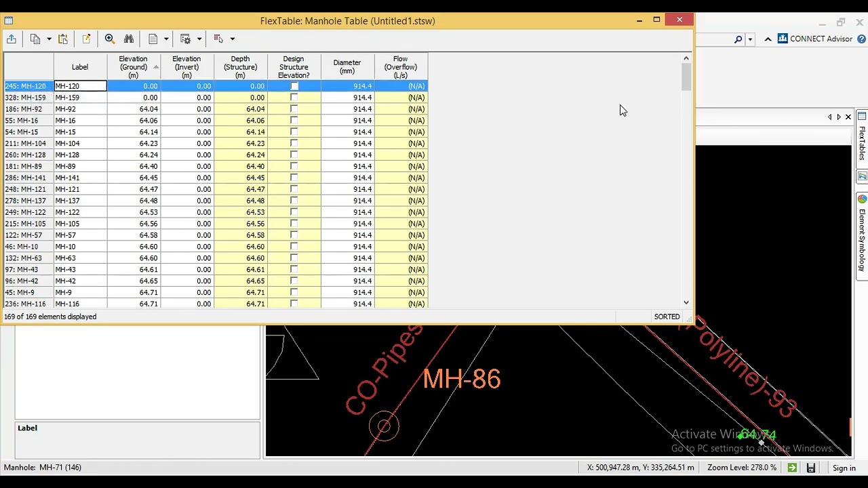Click the FlexTable window title icon

(9, 21)
